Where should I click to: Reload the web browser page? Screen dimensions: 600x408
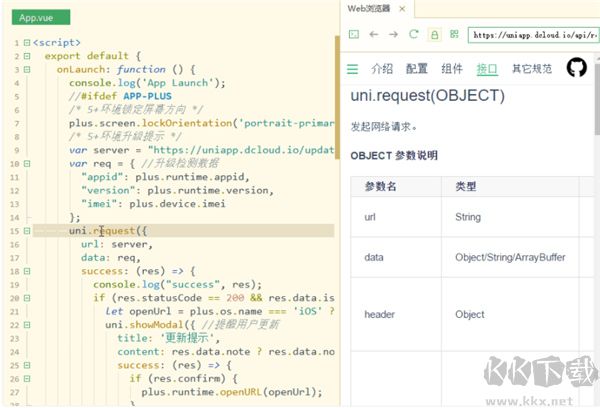tap(415, 34)
